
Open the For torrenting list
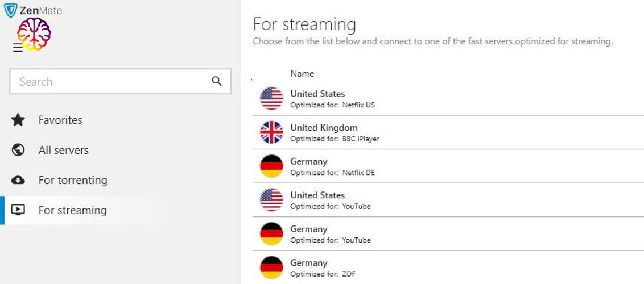pyautogui.click(x=73, y=180)
